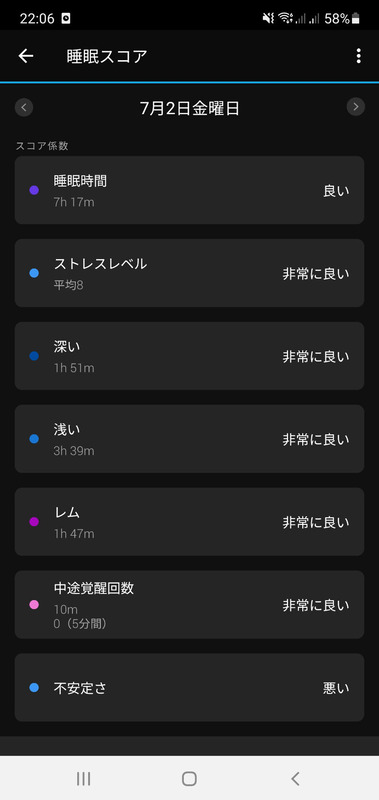Go to the next day with right chevron
379x800 pixels.
tap(356, 107)
